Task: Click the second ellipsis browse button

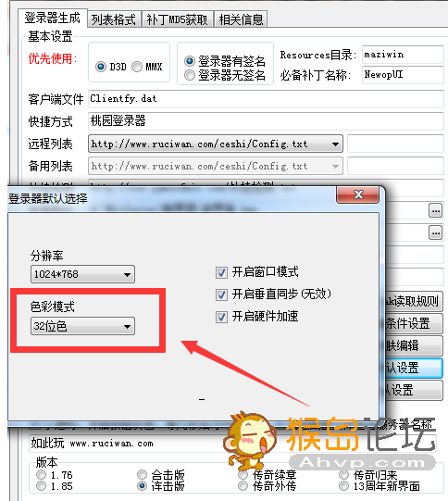Action: coord(435,233)
